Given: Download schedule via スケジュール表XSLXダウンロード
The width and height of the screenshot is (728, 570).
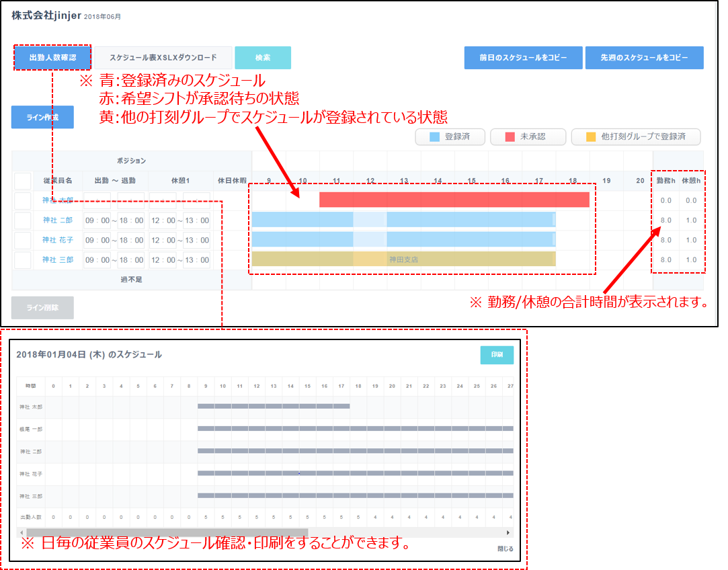Looking at the screenshot, I should (x=163, y=58).
